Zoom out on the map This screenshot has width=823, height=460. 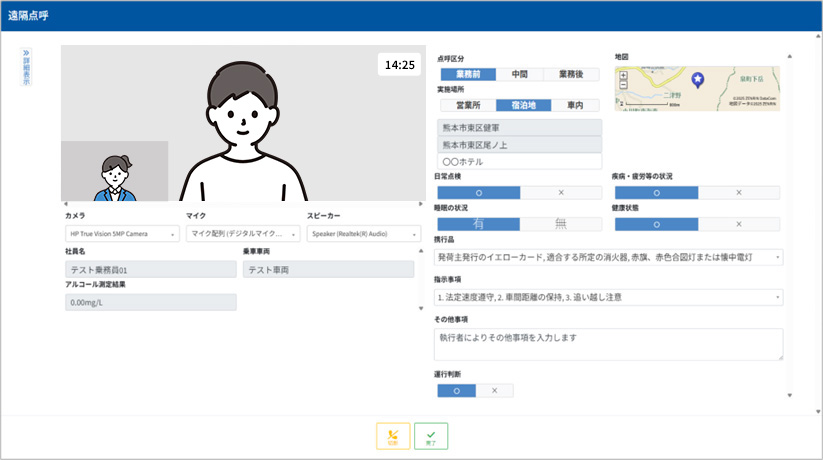pyautogui.click(x=623, y=85)
